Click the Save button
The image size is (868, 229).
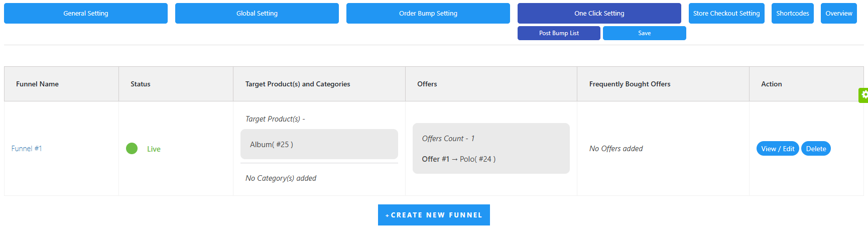coord(645,33)
